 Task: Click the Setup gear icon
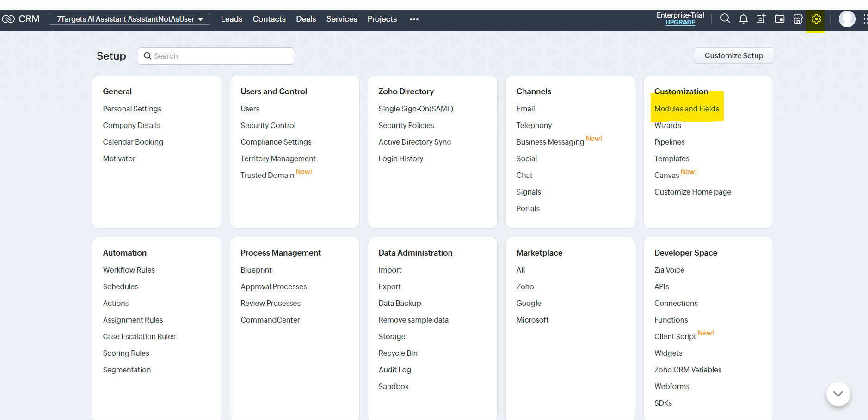[x=816, y=19]
